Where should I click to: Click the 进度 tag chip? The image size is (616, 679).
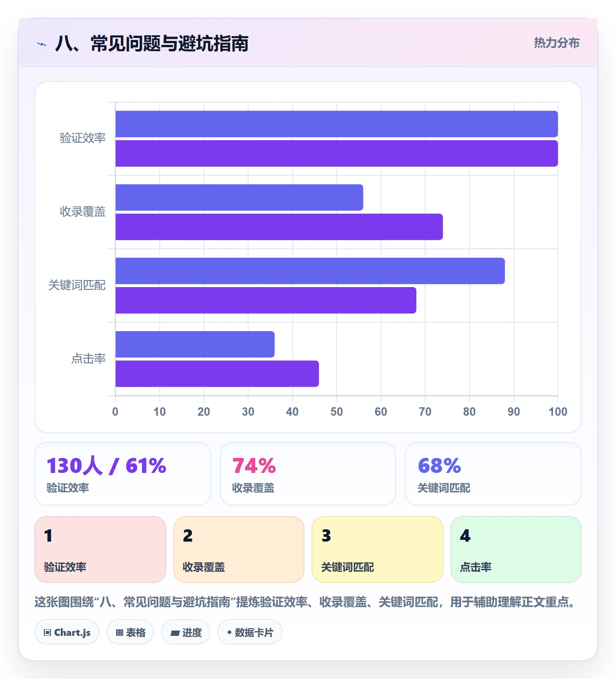(186, 632)
